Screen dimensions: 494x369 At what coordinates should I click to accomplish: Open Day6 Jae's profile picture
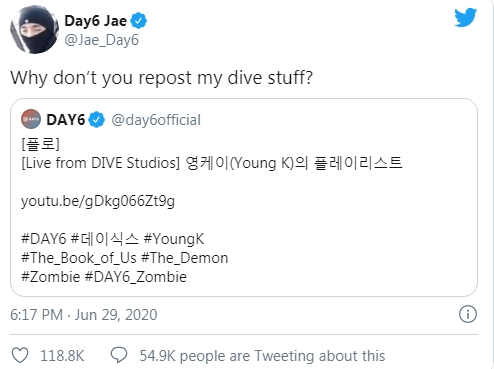(34, 29)
